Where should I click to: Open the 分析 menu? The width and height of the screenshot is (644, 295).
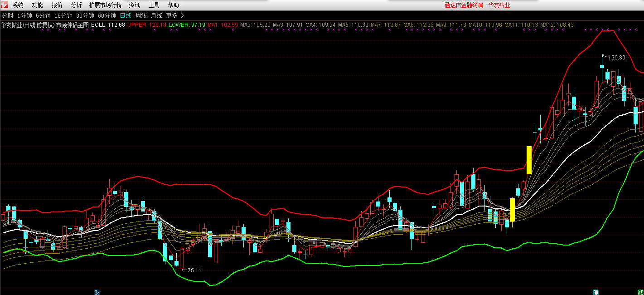tap(77, 5)
